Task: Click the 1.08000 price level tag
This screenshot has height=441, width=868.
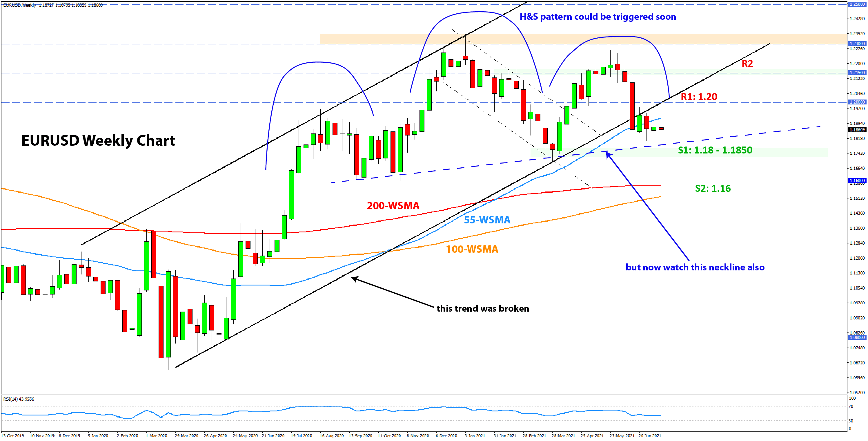Action: (857, 337)
